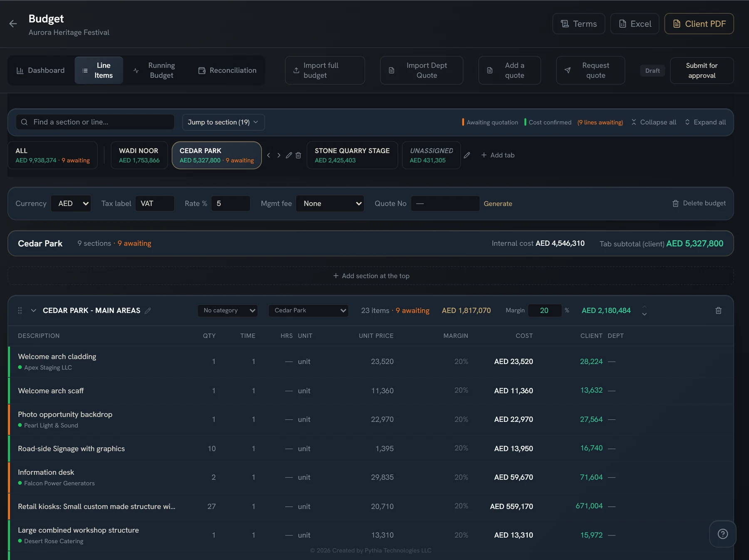
Task: Select the WADI NOOR tab
Action: pos(139,155)
